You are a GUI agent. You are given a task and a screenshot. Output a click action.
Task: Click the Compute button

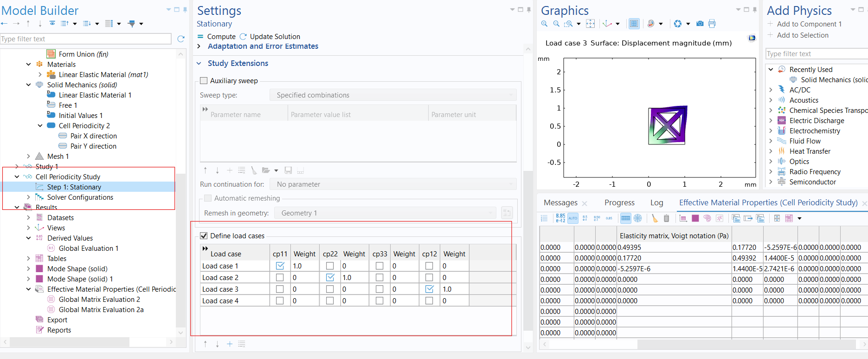(217, 37)
